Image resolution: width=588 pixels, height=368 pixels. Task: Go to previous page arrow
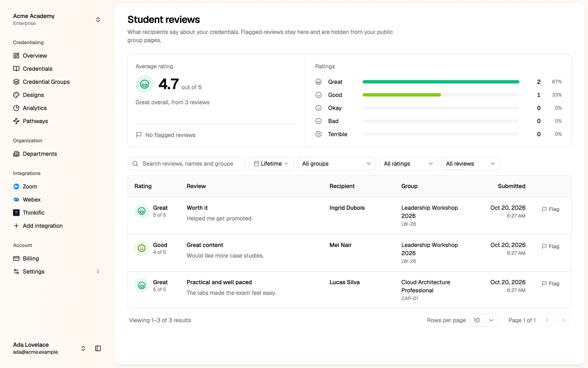coord(547,320)
